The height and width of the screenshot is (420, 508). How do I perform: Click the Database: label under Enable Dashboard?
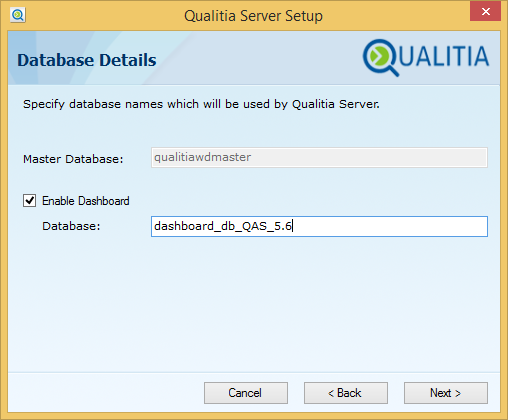coord(71,226)
